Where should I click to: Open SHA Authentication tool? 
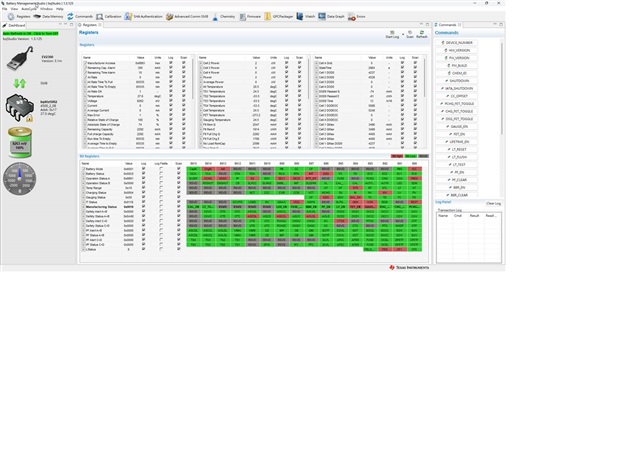point(143,17)
